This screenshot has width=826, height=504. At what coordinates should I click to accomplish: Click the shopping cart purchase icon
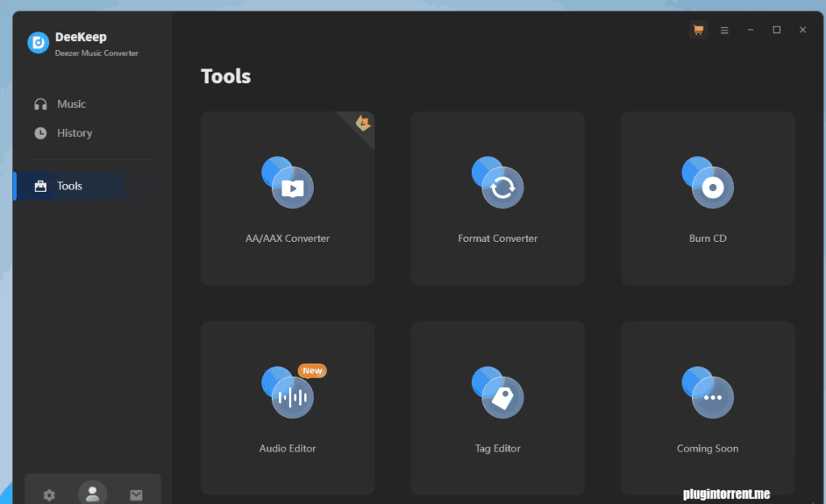pos(699,30)
